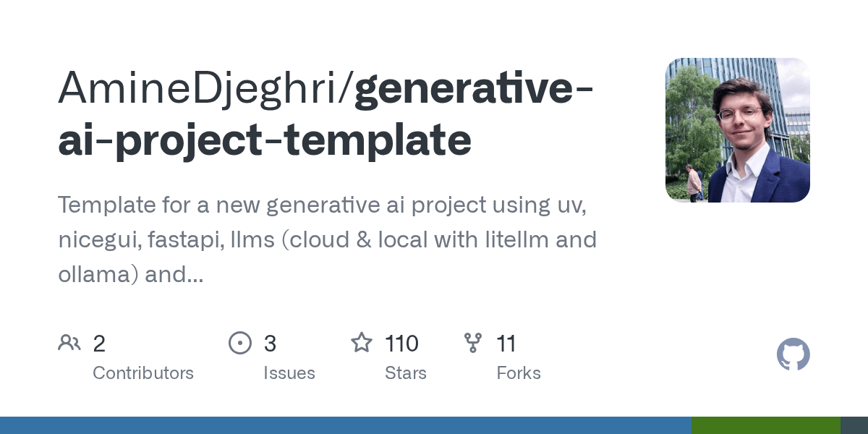Click the Issues circle-dot icon
This screenshot has height=434, width=868.
pos(239,342)
